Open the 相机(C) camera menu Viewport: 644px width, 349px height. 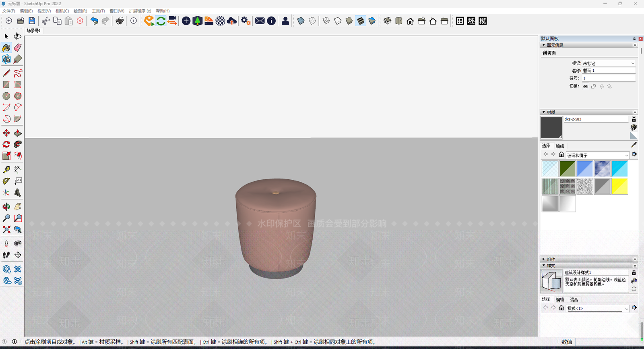[62, 11]
